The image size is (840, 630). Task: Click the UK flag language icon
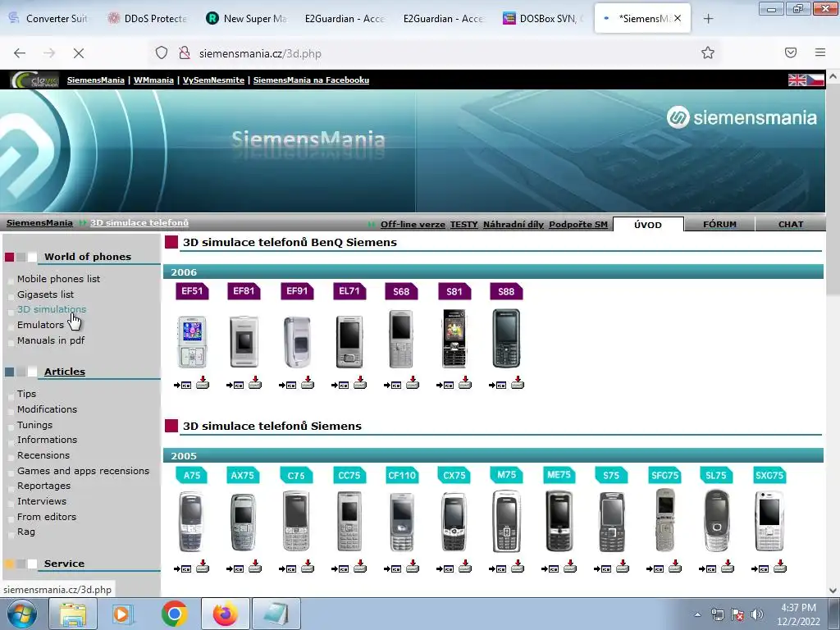(797, 80)
